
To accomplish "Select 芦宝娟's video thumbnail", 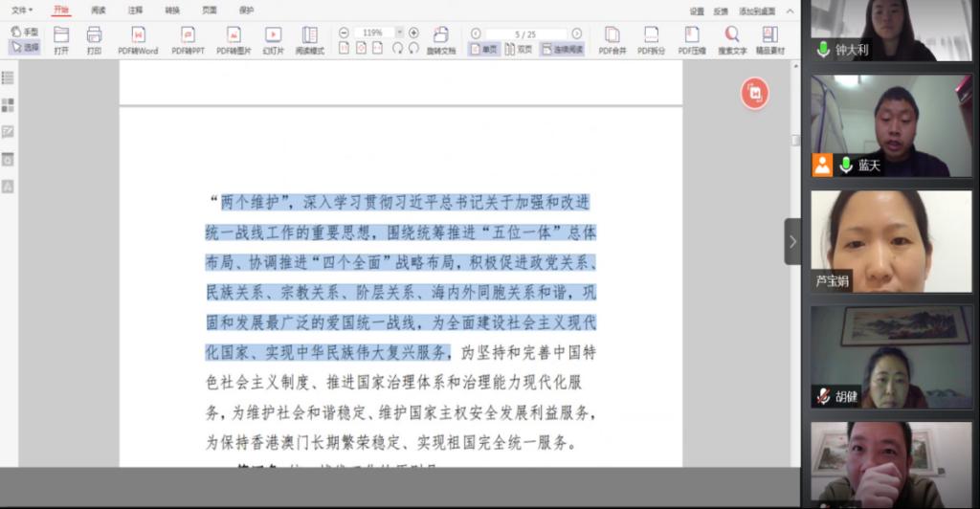I will pos(892,241).
